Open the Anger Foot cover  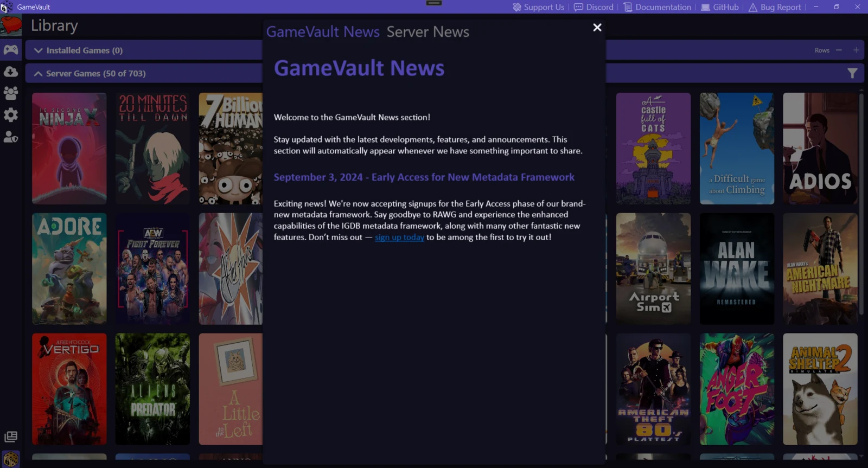tap(737, 389)
